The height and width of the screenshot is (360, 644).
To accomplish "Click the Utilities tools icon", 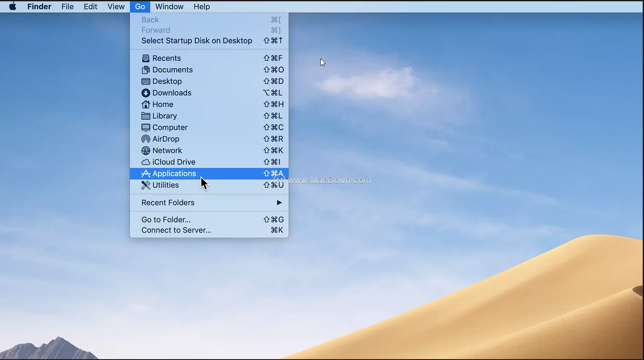I will (x=146, y=185).
